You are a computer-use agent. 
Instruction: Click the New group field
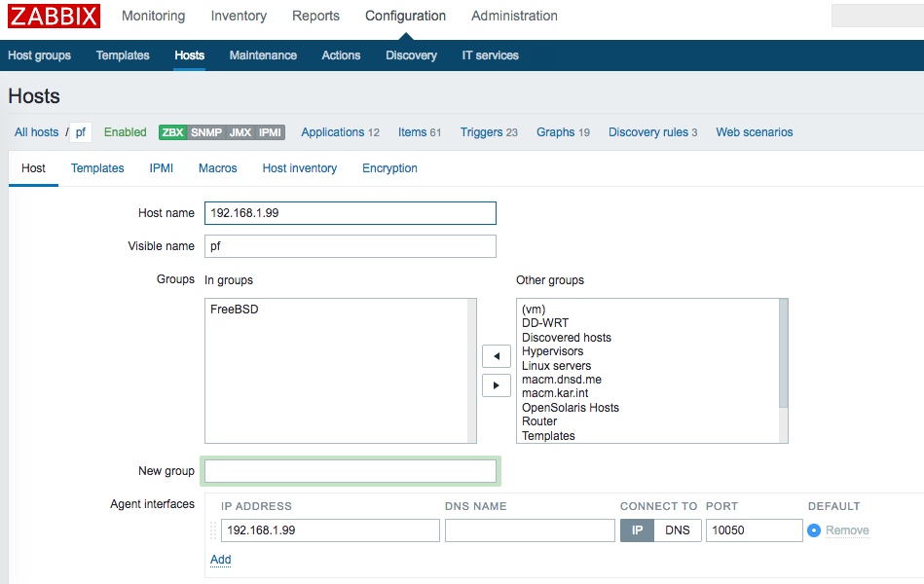[x=351, y=471]
